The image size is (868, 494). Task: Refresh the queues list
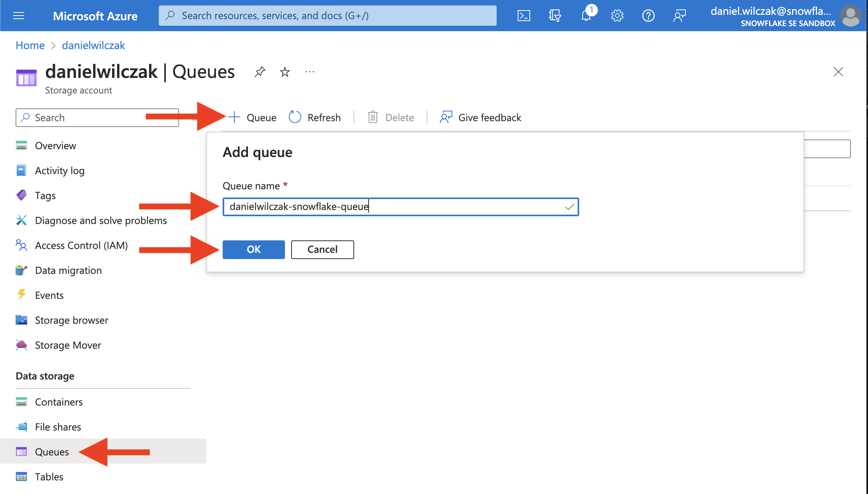point(315,117)
